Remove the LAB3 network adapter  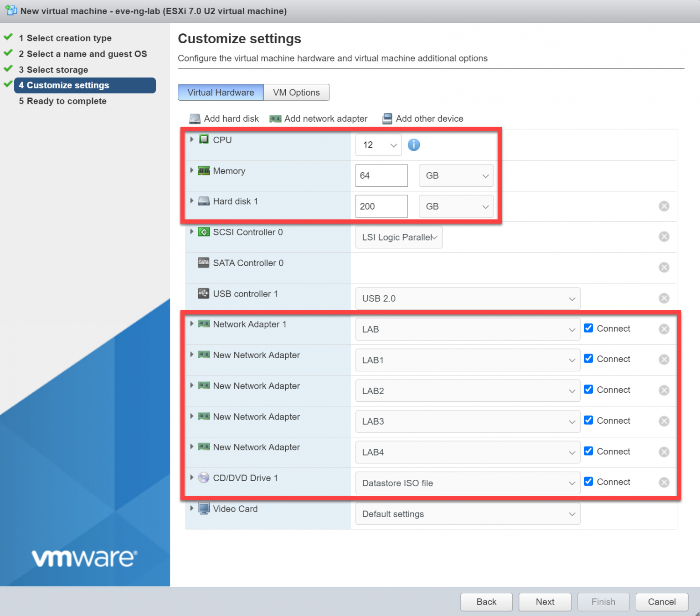[664, 421]
